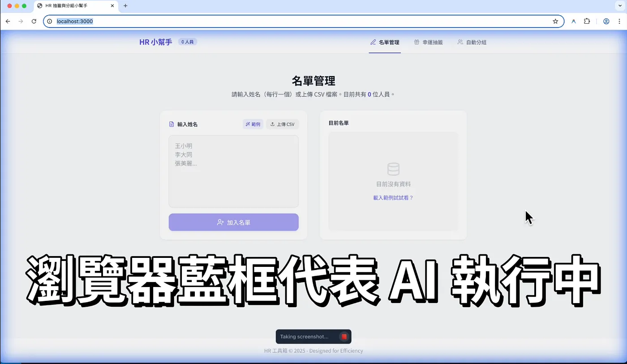
Task: Close the HR 抽籤與分組小幫手 tab
Action: [112, 6]
